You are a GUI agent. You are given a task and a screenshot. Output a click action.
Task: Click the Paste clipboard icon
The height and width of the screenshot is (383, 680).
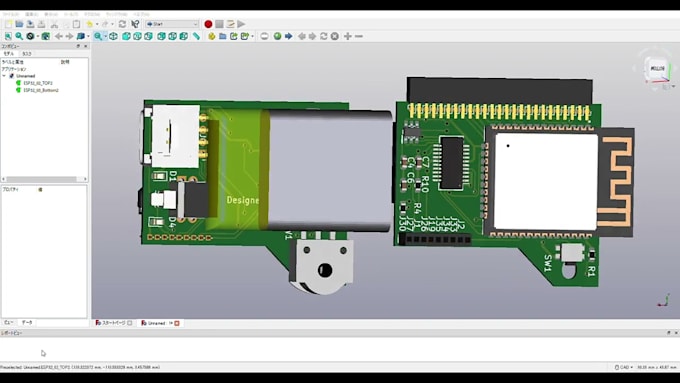(x=76, y=24)
